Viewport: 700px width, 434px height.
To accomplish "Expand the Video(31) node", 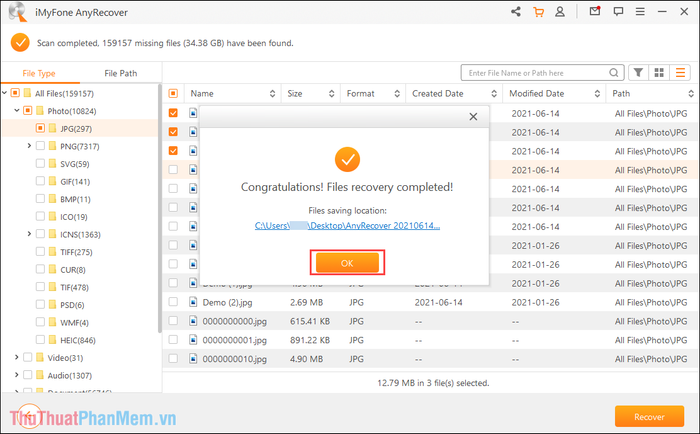I will pos(17,357).
